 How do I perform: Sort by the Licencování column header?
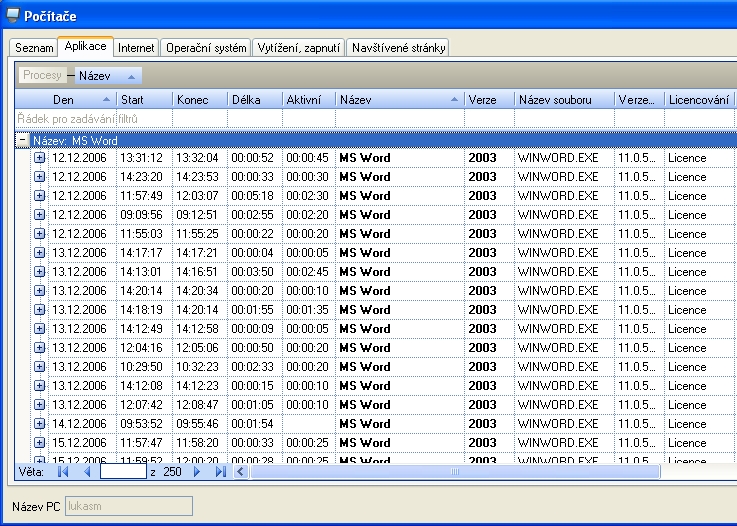click(x=699, y=100)
